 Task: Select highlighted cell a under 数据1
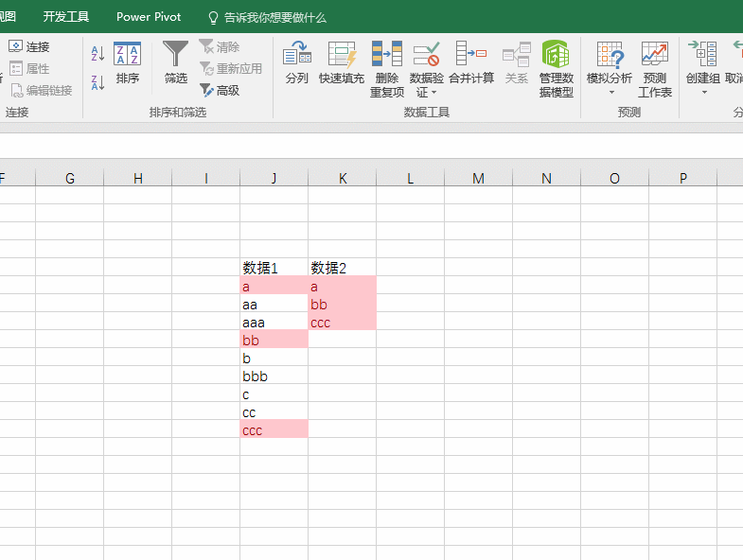pos(274,286)
